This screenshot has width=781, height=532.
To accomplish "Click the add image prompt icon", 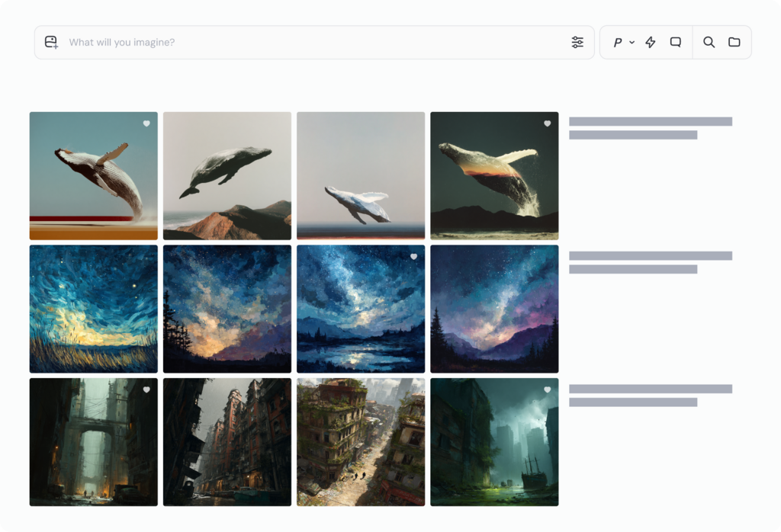I will [x=50, y=42].
